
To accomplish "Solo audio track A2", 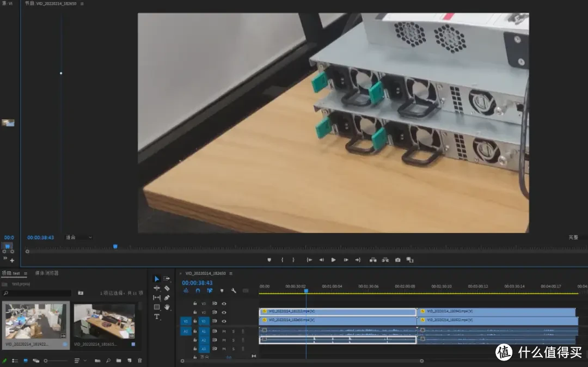I will (234, 340).
